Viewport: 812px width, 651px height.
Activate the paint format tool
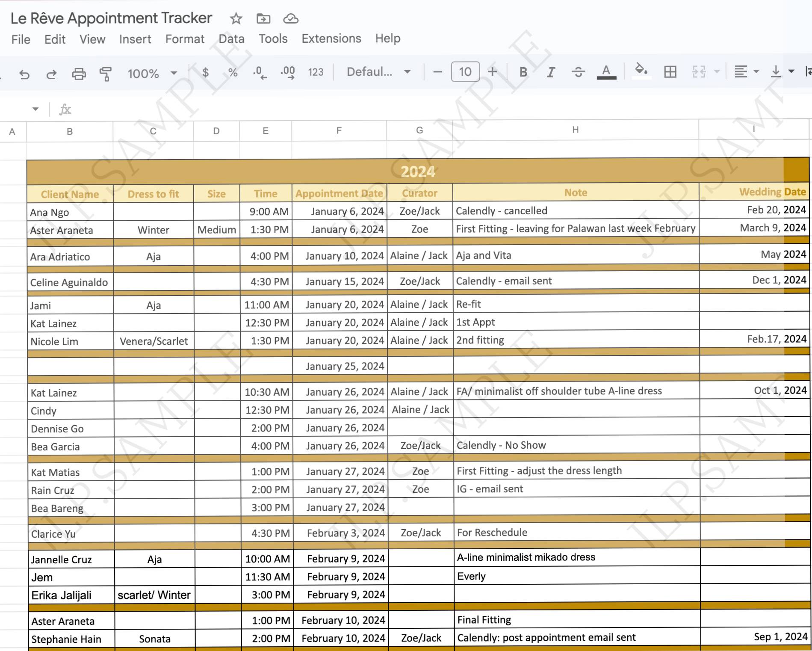(106, 74)
